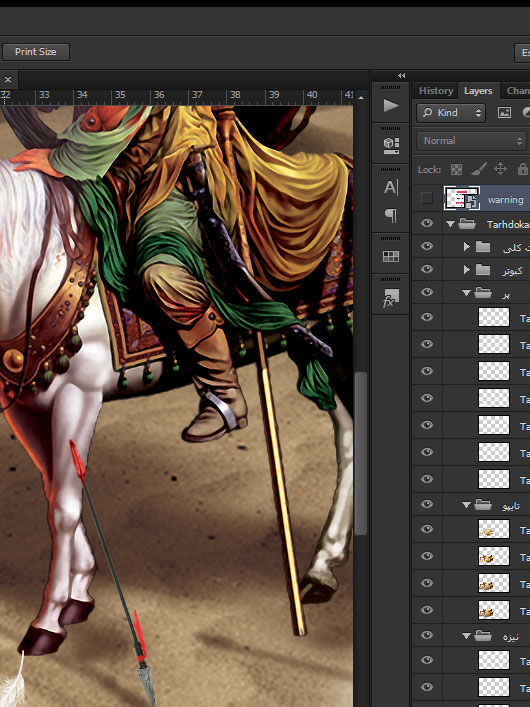
Task: Click the نیزه group folder icon
Action: [x=483, y=636]
